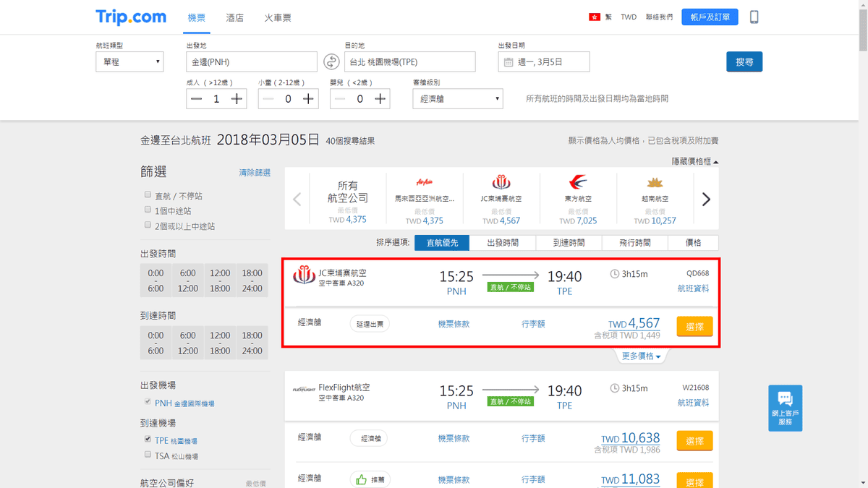
Task: Click the 出發日期 field showing 週一, 3月5日
Action: [544, 62]
